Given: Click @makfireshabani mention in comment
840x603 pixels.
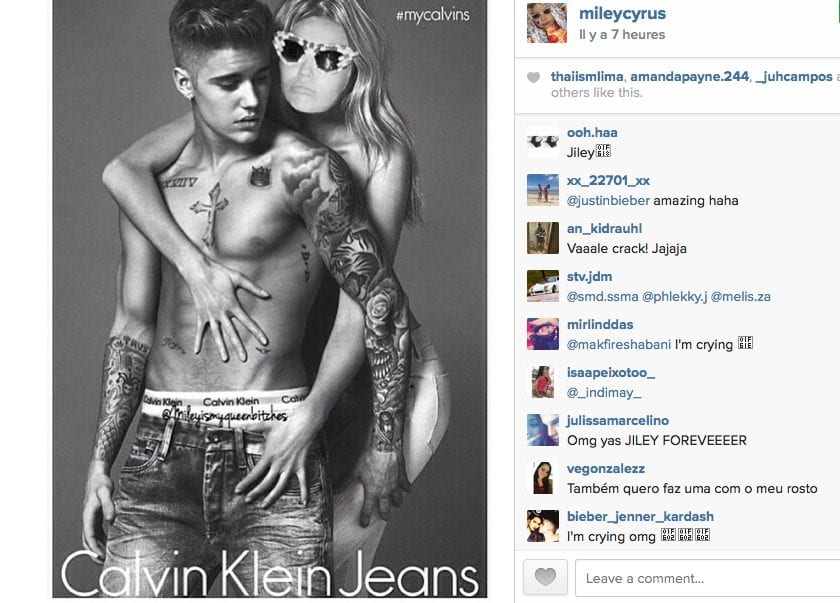Looking at the screenshot, I should tap(619, 345).
